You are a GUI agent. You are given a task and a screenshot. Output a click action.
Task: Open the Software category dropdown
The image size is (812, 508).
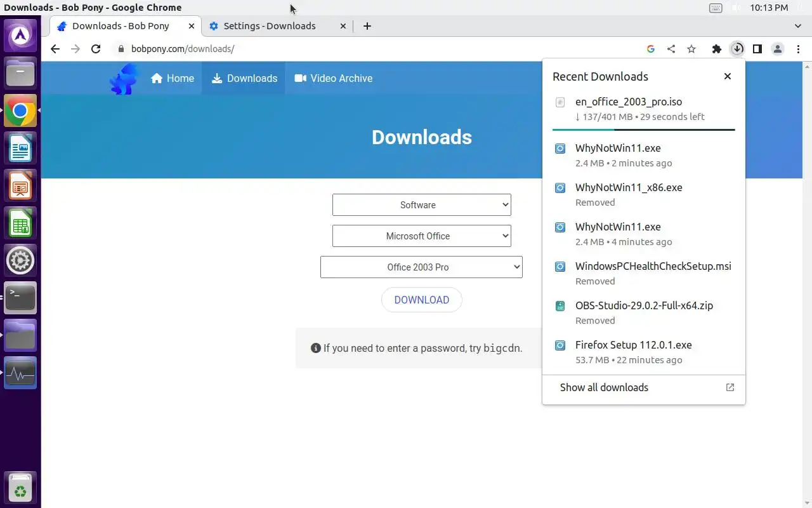[x=422, y=205]
